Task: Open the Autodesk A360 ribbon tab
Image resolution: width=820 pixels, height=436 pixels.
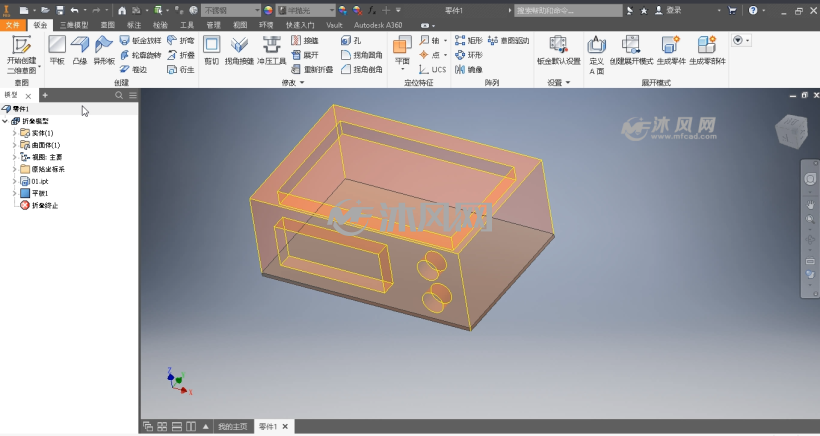Action: [378, 25]
